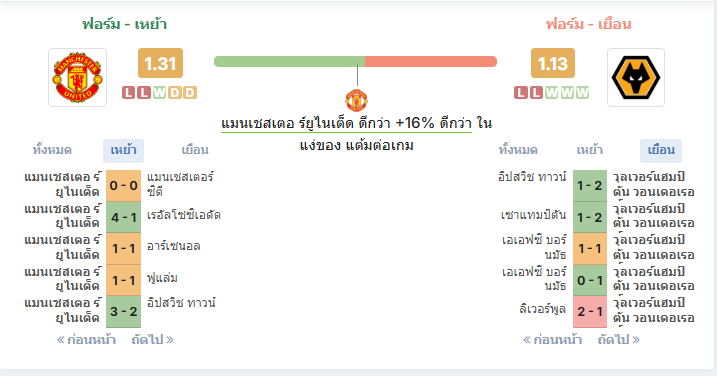717x376 pixels.
Task: Click green portion of form comparison bar
Action: (x=289, y=61)
